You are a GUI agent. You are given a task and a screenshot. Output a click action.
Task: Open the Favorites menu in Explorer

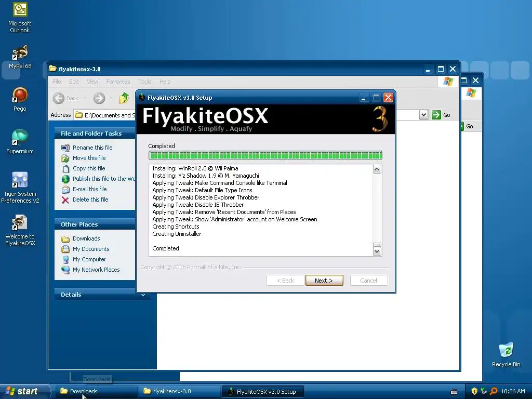click(x=118, y=82)
